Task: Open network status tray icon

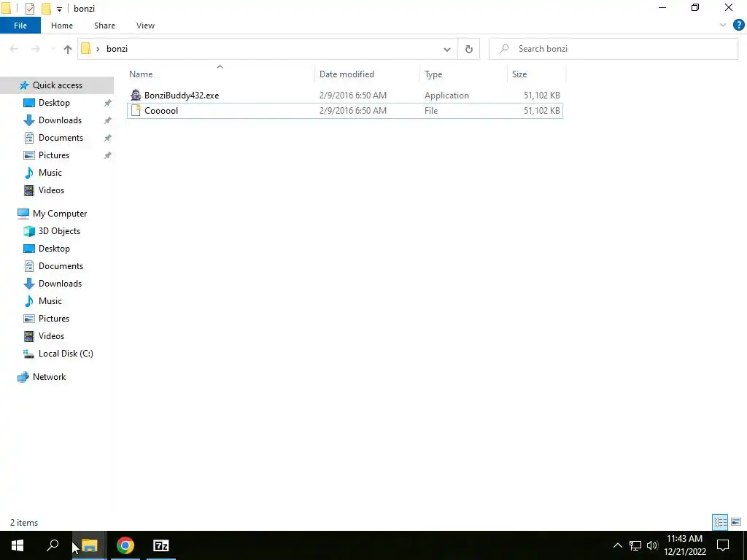Action: point(635,545)
